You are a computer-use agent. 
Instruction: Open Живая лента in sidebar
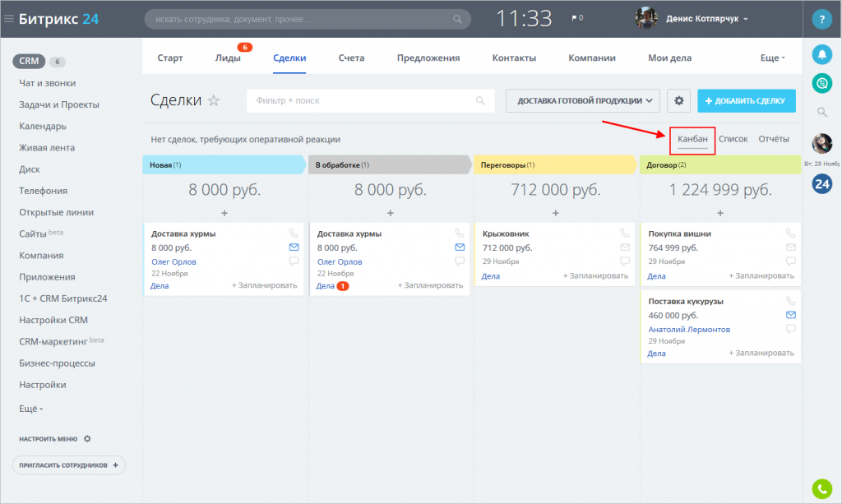47,148
